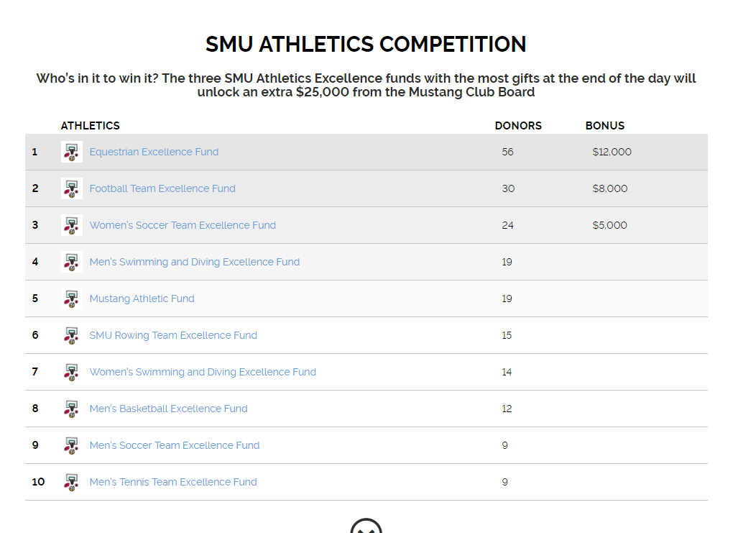Click the icon beside Men's Basketball Excellence Fund
756x533 pixels.
coord(71,409)
